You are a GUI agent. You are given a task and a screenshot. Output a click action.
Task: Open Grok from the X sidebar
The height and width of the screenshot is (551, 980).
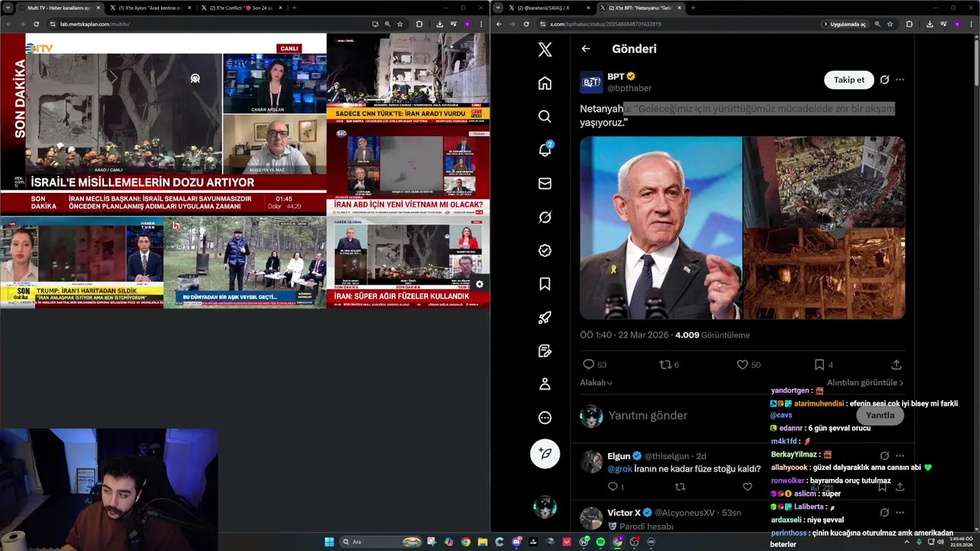coord(544,217)
